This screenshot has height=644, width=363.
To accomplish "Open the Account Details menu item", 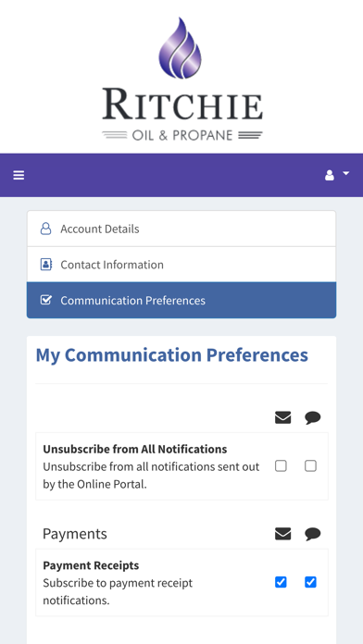I will [181, 229].
